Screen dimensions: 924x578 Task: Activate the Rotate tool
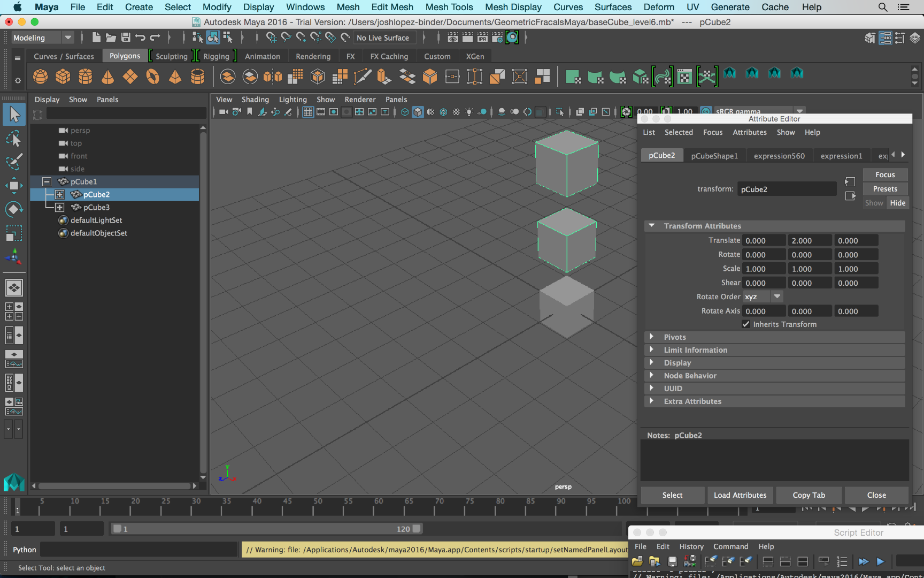click(14, 209)
